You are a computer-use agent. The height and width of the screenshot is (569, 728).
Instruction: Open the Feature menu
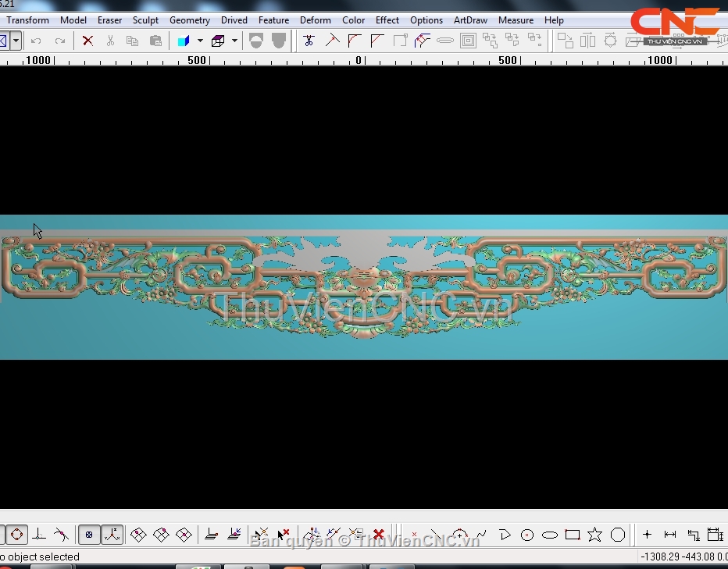[273, 20]
